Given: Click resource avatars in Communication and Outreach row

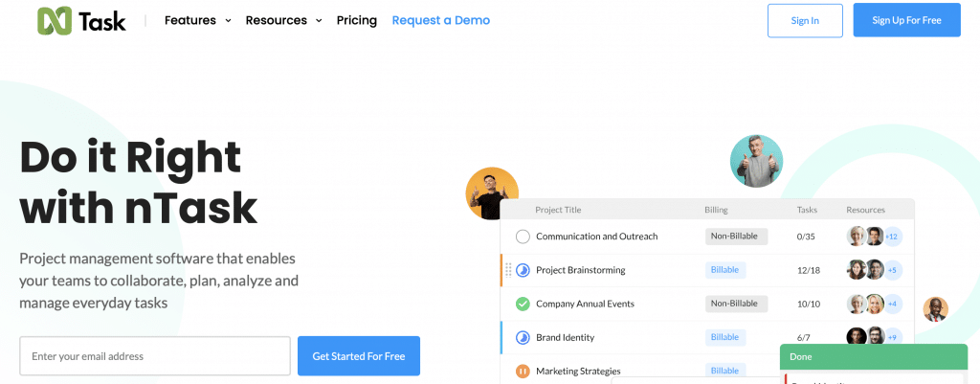Looking at the screenshot, I should point(865,237).
